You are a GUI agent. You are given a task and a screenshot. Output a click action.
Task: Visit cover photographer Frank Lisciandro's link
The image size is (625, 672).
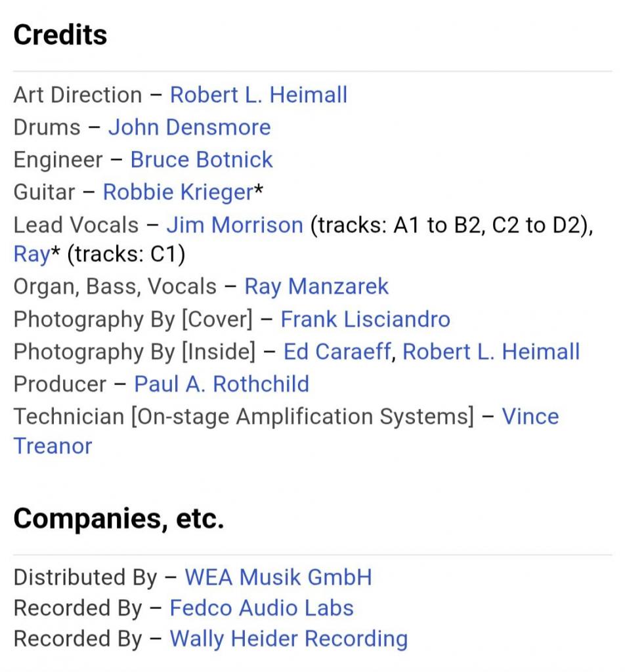pyautogui.click(x=365, y=320)
